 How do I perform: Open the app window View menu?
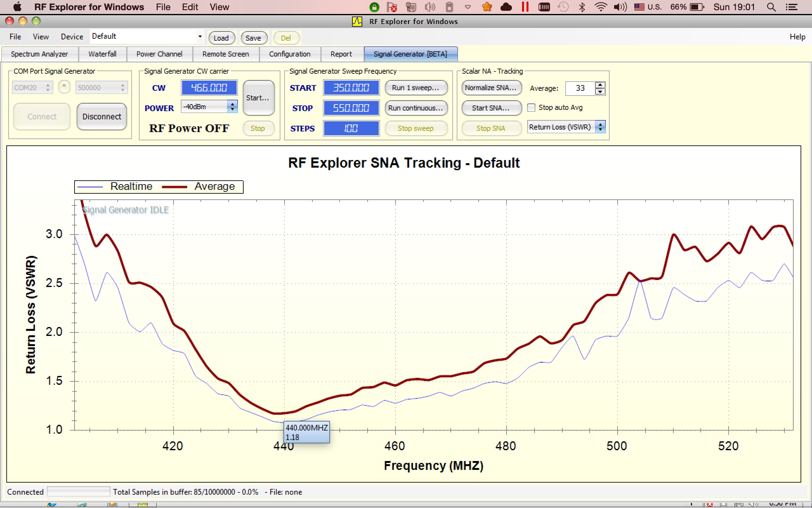click(x=41, y=37)
